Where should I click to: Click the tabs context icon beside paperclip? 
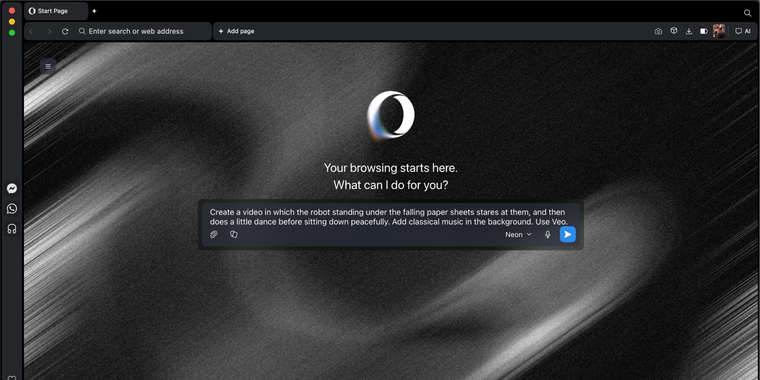pos(234,235)
